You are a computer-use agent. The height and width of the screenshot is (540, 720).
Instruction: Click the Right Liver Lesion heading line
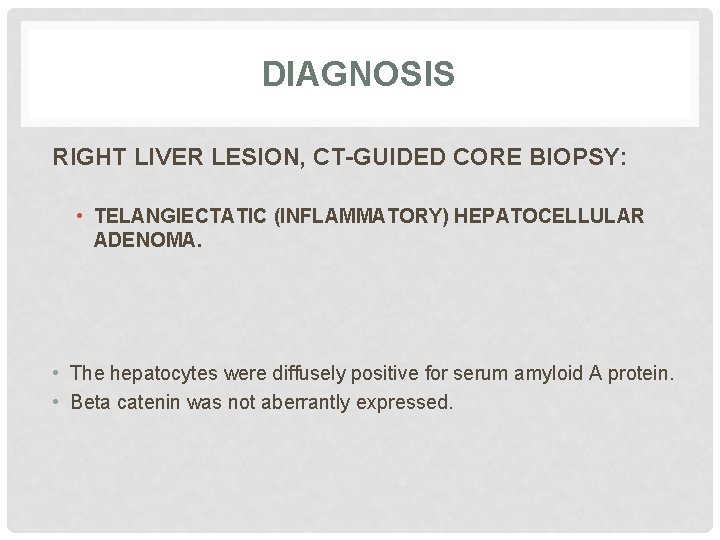[339, 157]
